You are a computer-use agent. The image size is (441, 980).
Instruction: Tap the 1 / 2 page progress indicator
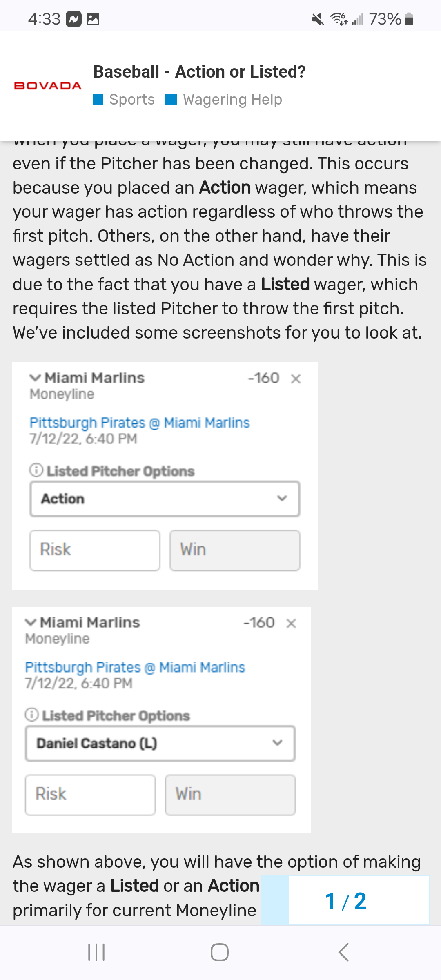tap(345, 901)
